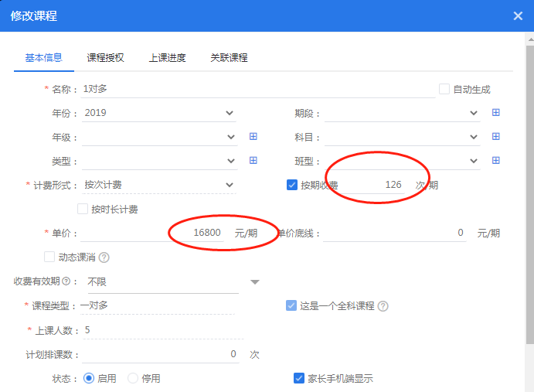Close the 修改课程 dialog
534x392 pixels.
(518, 15)
